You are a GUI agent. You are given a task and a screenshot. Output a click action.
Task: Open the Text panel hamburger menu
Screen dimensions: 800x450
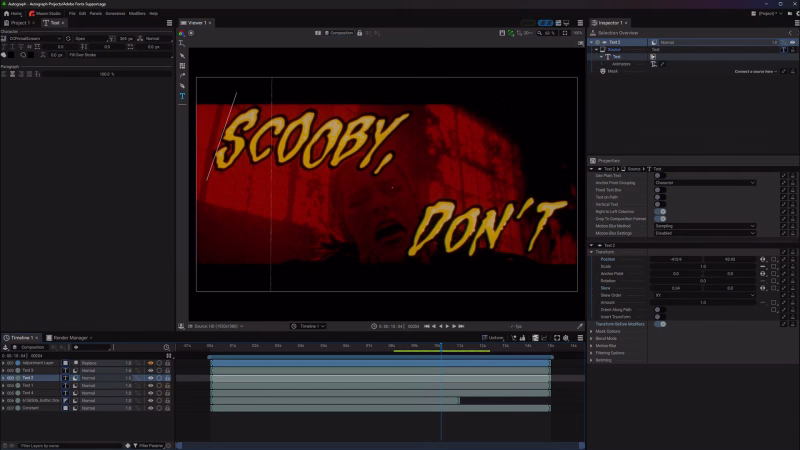[169, 23]
